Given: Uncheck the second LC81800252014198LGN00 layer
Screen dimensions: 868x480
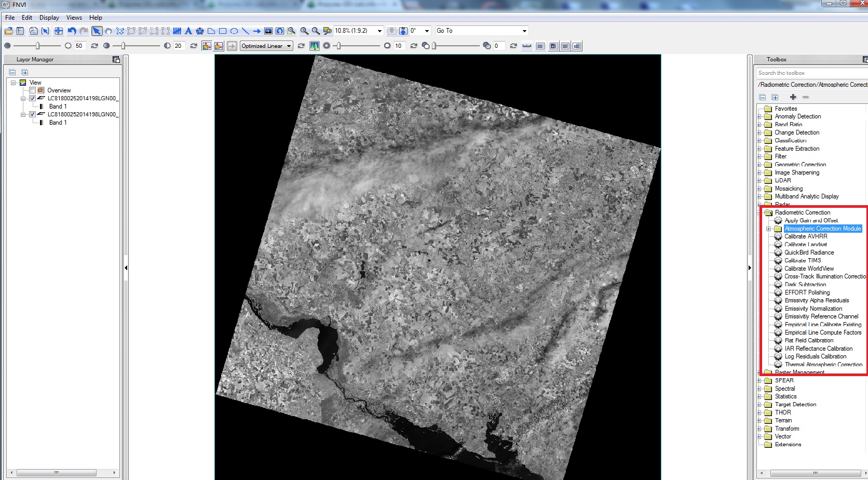Looking at the screenshot, I should point(33,114).
